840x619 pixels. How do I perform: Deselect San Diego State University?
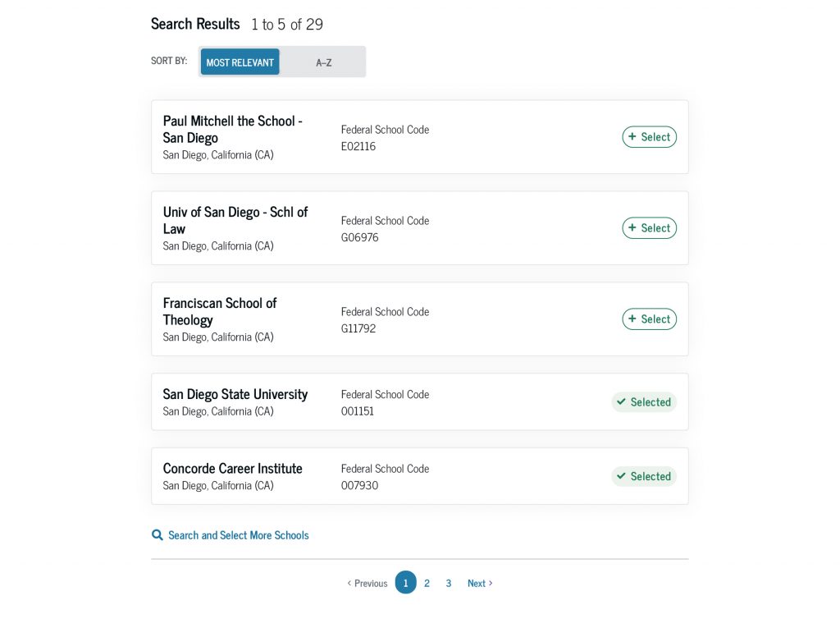tap(643, 401)
